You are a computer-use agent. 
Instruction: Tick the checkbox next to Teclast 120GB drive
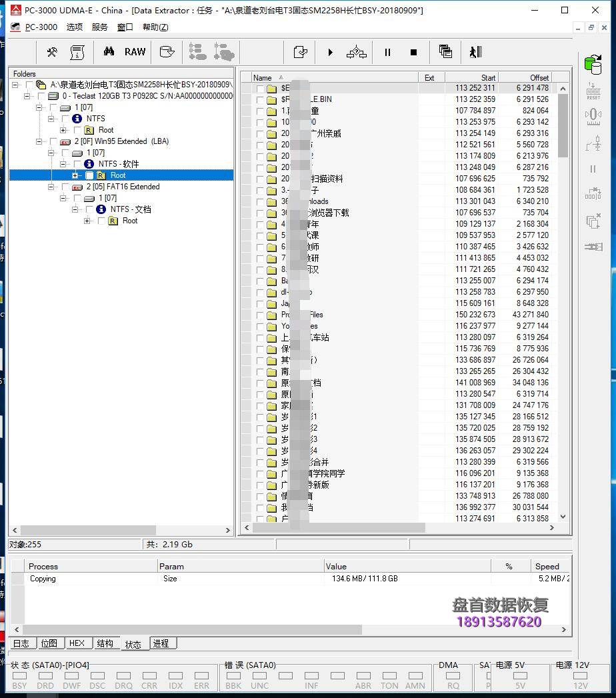point(41,96)
